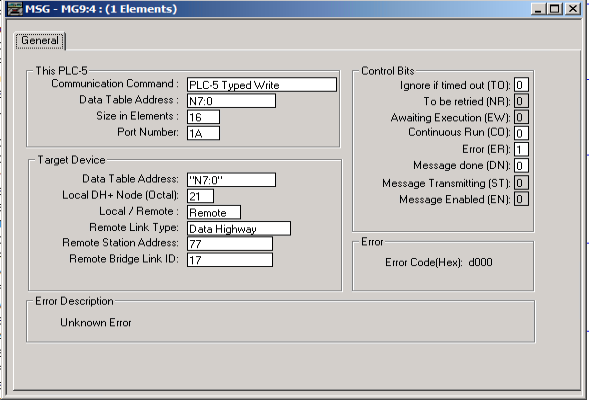Click the Size in Elements field
Viewport: 589px width, 400px height.
203,117
